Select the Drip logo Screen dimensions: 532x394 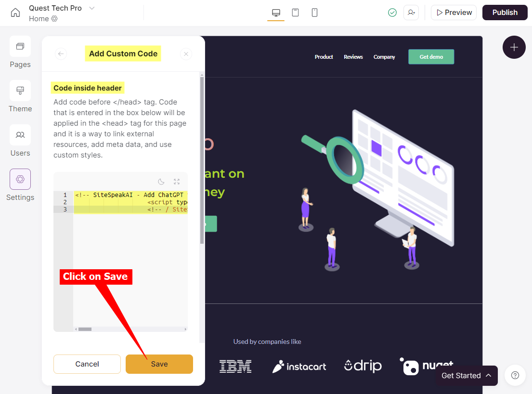pos(363,366)
